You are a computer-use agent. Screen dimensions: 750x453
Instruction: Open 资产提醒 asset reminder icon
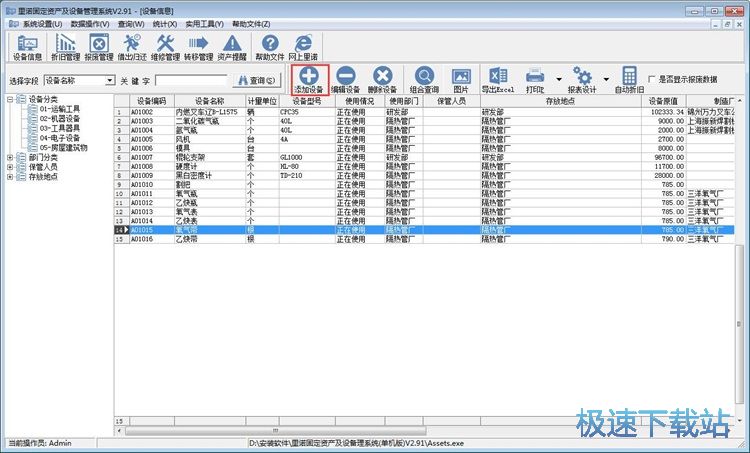[232, 43]
